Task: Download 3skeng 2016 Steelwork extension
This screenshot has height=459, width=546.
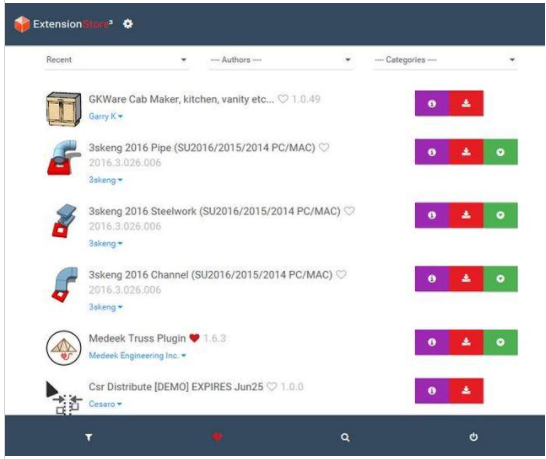Action: coord(466,215)
